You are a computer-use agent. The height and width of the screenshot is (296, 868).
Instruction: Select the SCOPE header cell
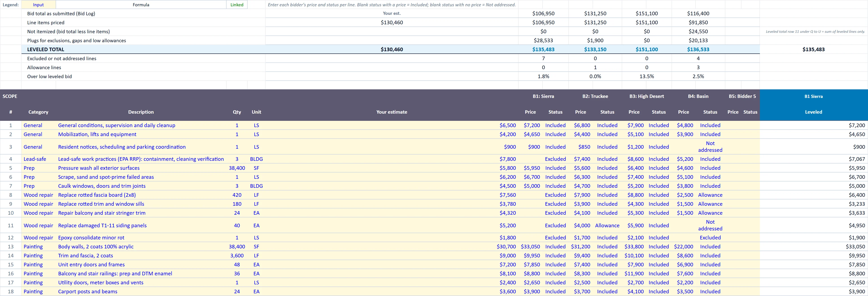[x=10, y=96]
